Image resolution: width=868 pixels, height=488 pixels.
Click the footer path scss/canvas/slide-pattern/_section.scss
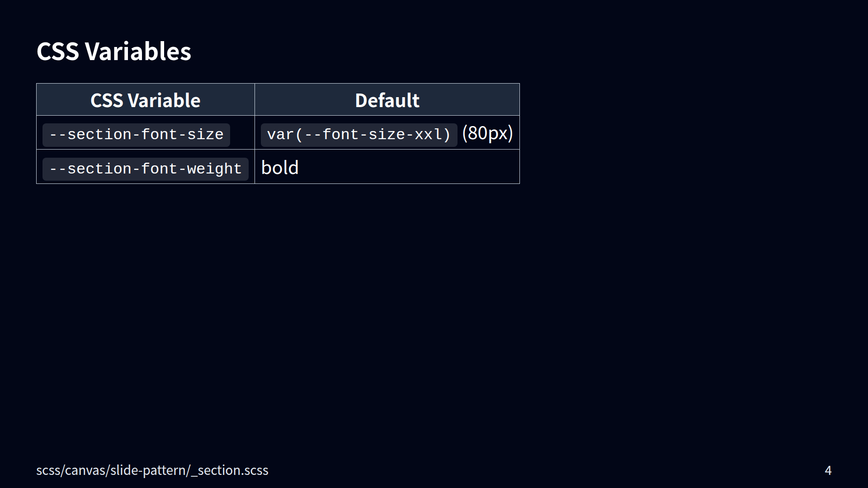pyautogui.click(x=152, y=470)
